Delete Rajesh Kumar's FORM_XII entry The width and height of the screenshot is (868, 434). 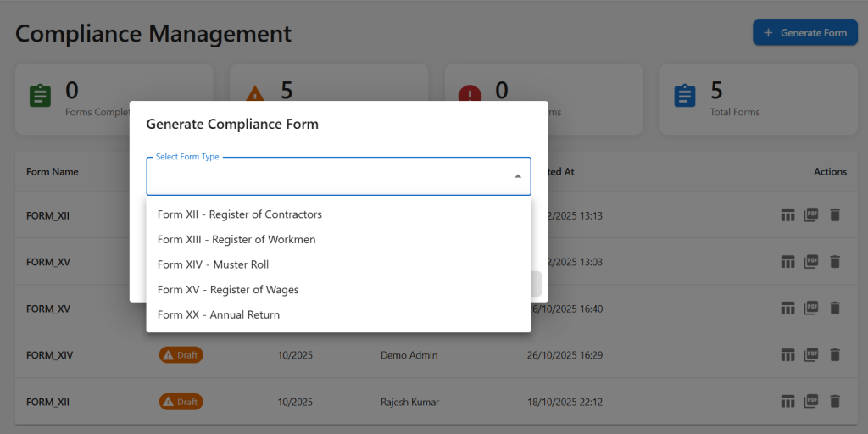[835, 402]
